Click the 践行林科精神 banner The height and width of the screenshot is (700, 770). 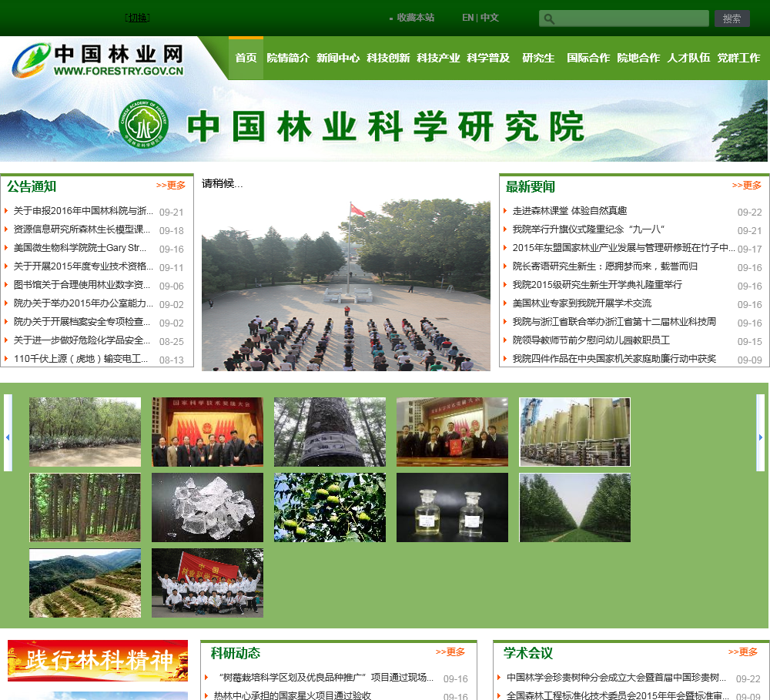(98, 660)
